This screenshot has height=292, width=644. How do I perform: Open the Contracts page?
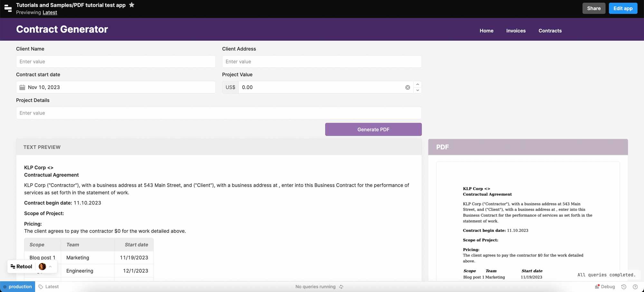tap(550, 31)
